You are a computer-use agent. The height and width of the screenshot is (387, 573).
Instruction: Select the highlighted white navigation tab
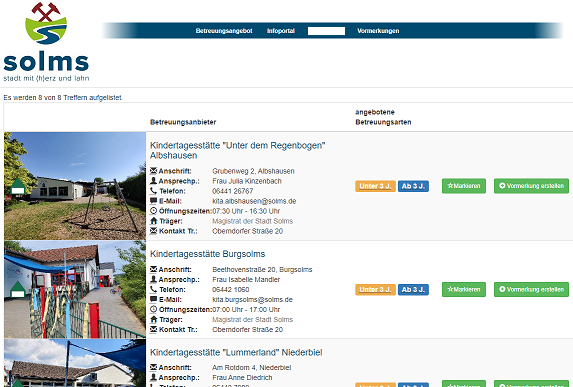click(x=326, y=31)
